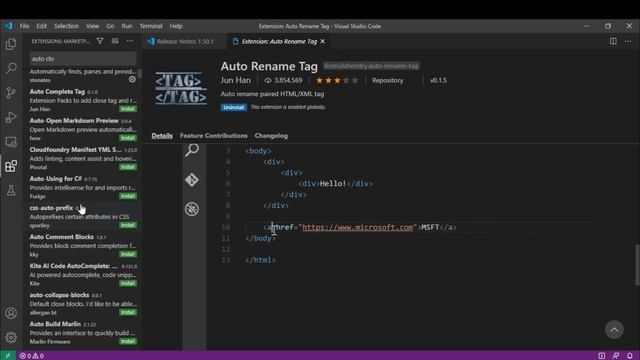The height and width of the screenshot is (360, 640).
Task: Install Kite AI Code AutoComplete extension
Action: coord(128,283)
